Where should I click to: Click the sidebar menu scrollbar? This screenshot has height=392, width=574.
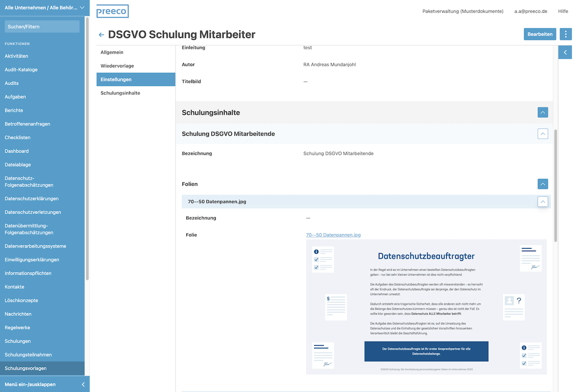click(87, 148)
